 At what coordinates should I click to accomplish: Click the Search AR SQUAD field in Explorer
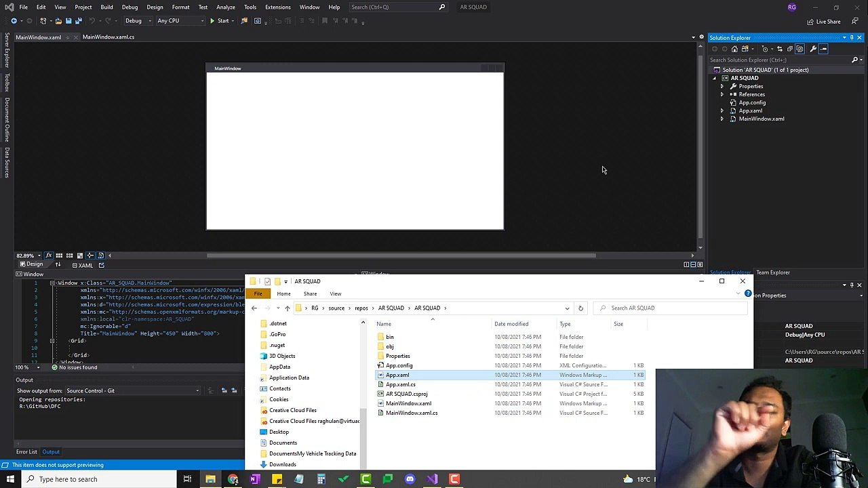pos(671,308)
